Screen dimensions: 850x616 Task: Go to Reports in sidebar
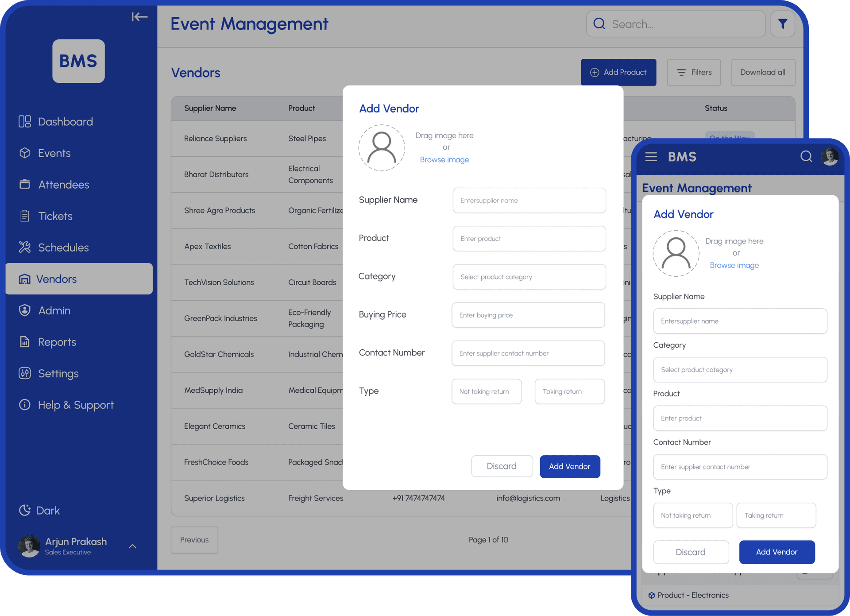57,342
